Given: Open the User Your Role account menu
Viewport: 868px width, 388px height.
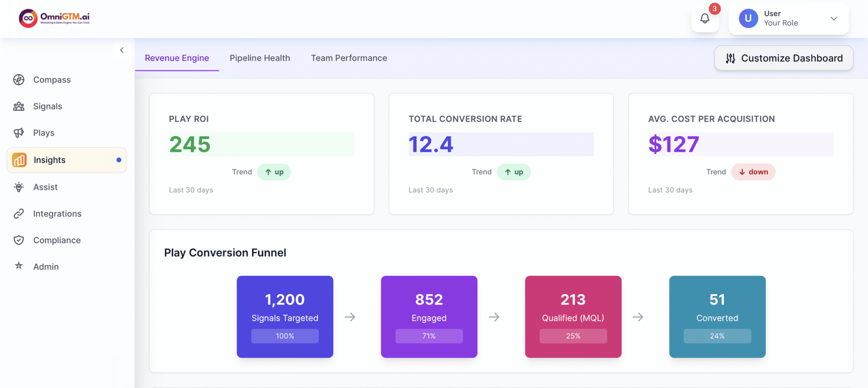Looking at the screenshot, I should point(780,18).
